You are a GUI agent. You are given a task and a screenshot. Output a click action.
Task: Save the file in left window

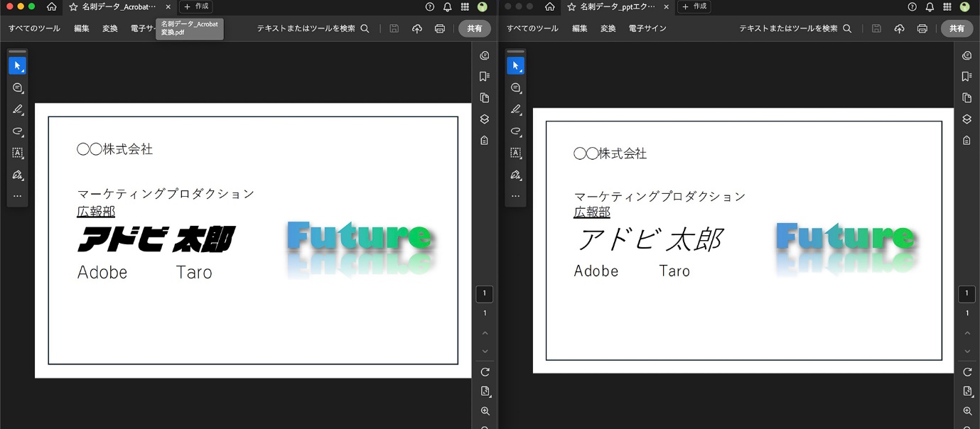(394, 28)
